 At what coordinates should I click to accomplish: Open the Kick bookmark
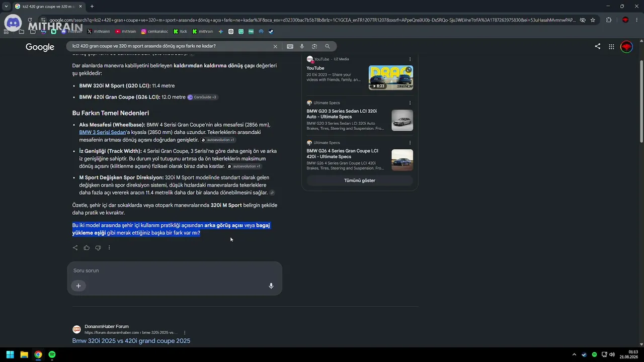(x=180, y=31)
